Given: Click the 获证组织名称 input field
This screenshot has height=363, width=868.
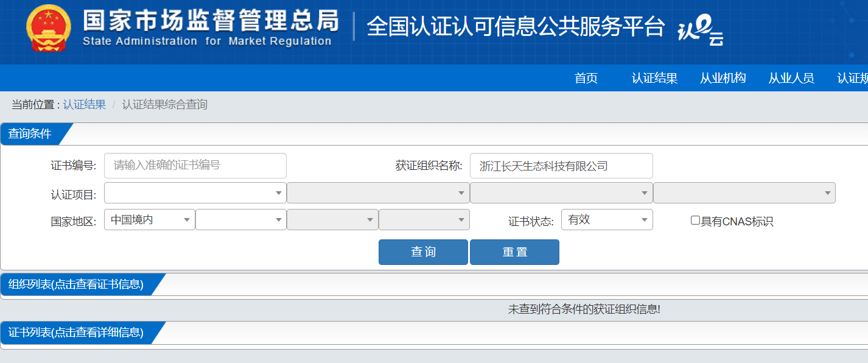Looking at the screenshot, I should 561,166.
